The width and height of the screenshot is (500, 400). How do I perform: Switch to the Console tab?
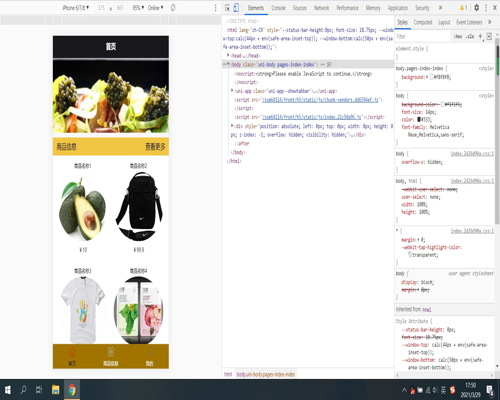278,8
